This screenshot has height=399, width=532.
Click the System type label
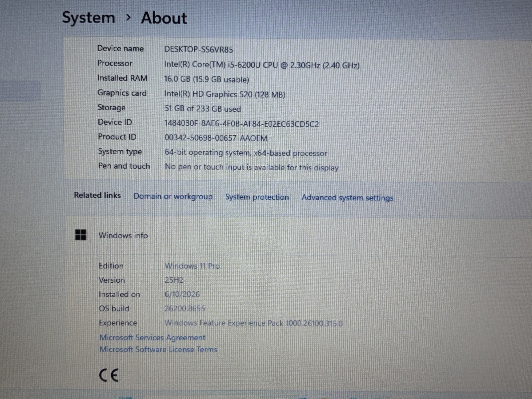(x=120, y=152)
